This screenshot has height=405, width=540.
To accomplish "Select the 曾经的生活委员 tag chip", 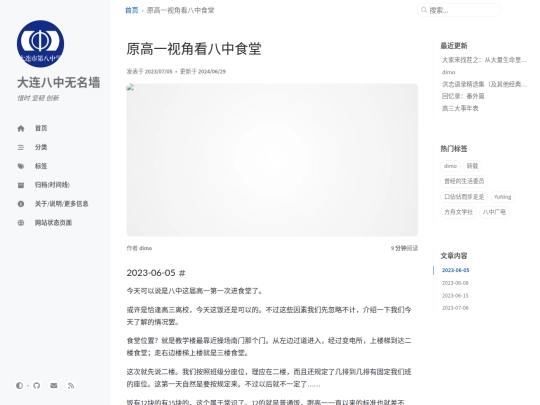I will (x=464, y=181).
